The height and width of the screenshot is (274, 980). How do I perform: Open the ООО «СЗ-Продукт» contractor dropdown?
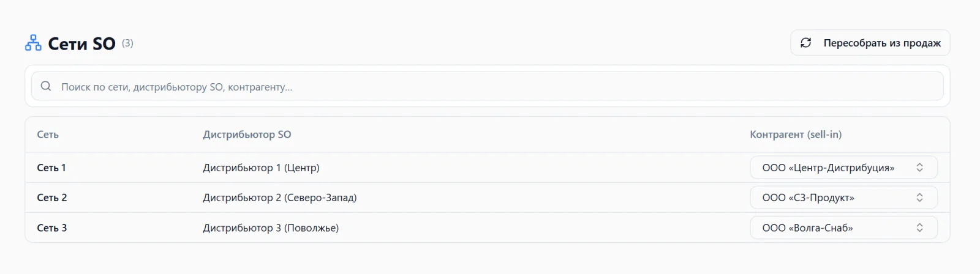tap(843, 198)
